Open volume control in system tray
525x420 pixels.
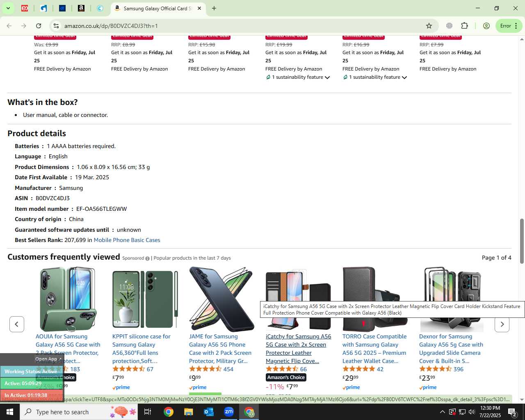472,412
